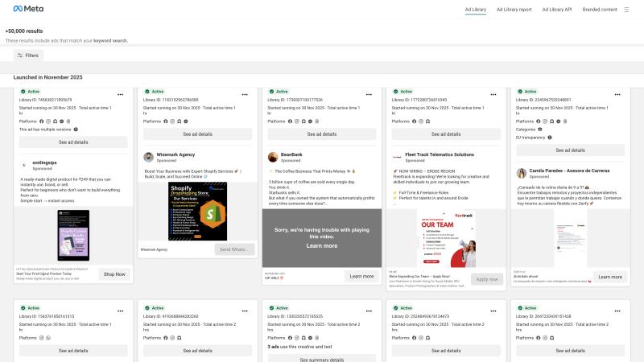This screenshot has height=362, width=644.
Task: Open the smilingsips product image thumbnail
Action: (x=73, y=235)
